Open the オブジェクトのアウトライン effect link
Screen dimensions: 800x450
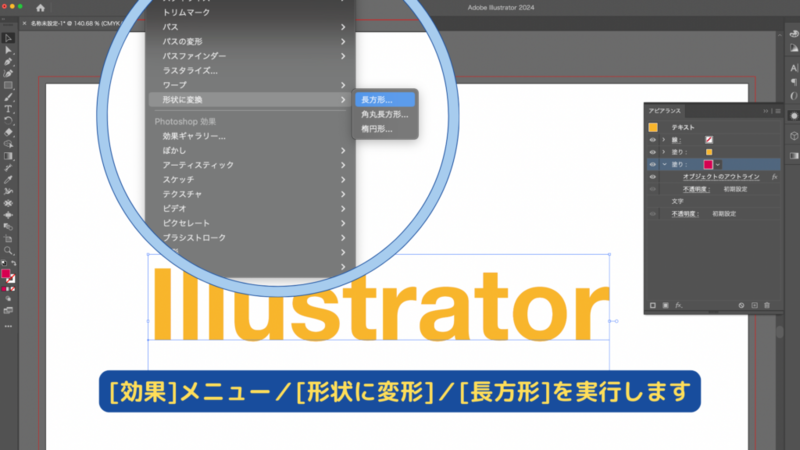[x=721, y=177]
